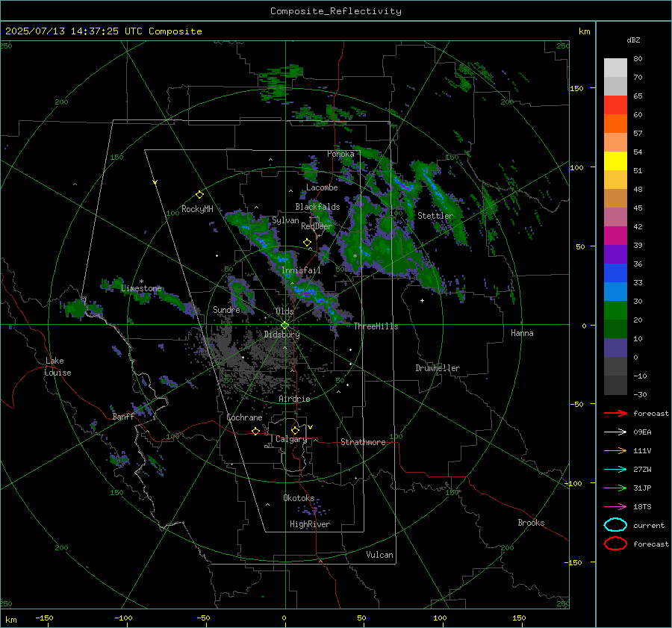This screenshot has height=628, width=672.
Task: Click the 150 tick on bottom km axis
Action: coord(519,618)
